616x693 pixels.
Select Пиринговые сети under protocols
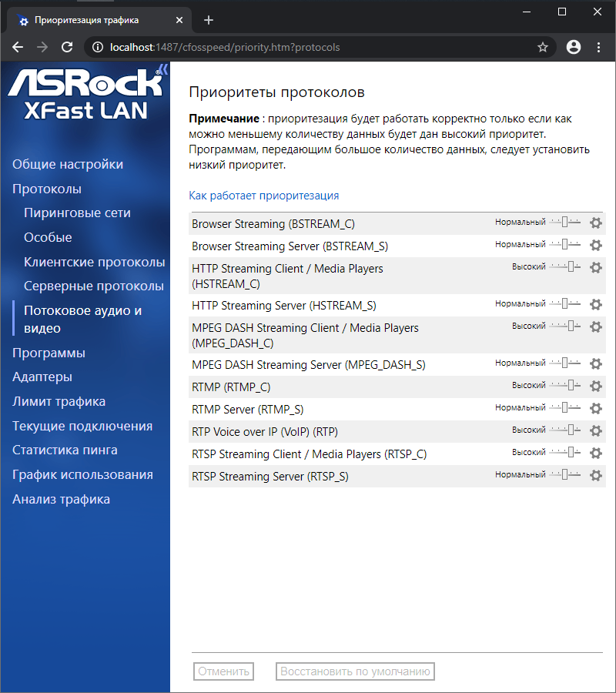(77, 213)
